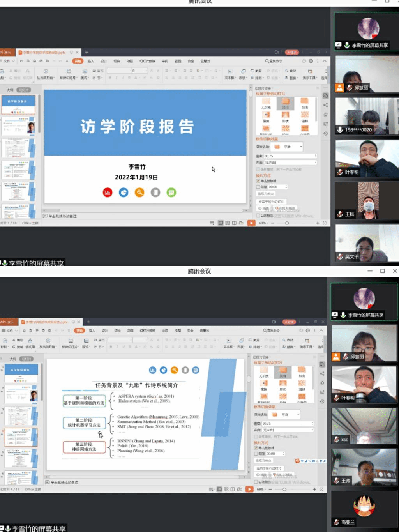Click the muted microphone icon beside 吴文平
The image size is (399, 532).
[340, 256]
